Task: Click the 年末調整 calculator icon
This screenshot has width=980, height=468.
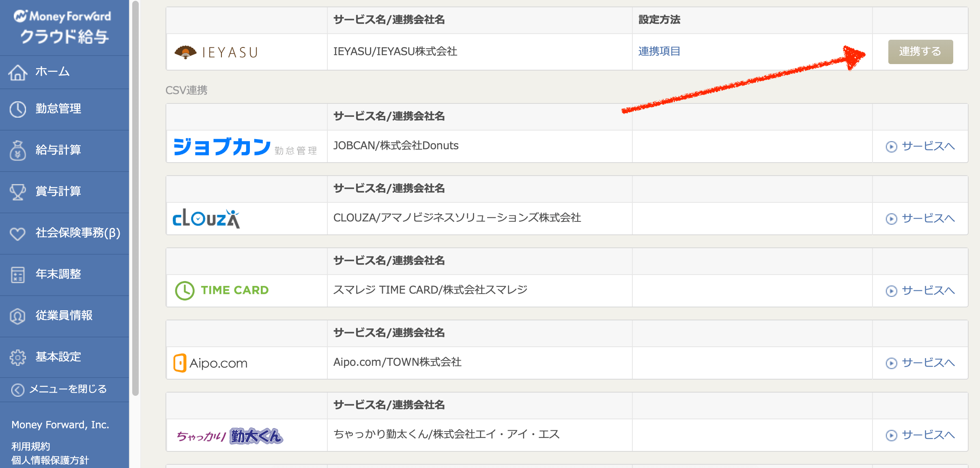Action: [18, 275]
